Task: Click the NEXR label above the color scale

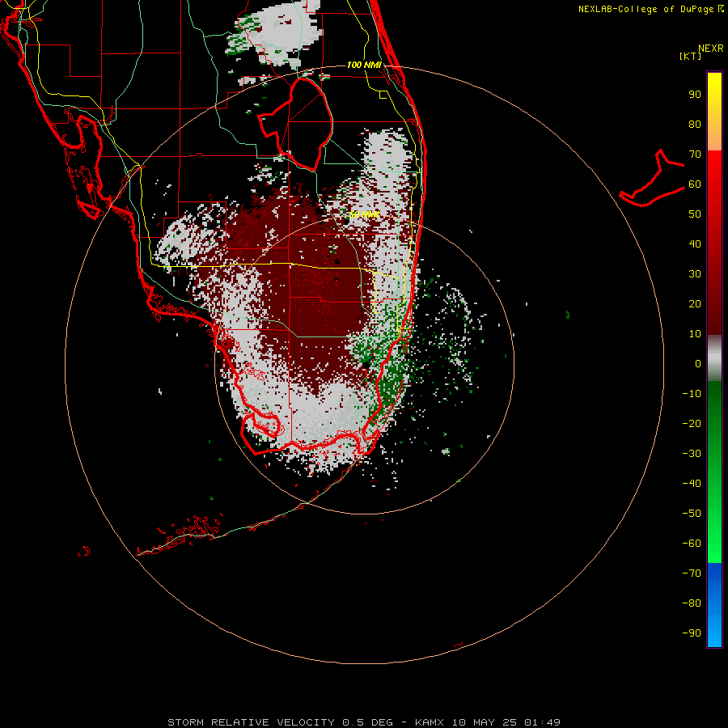Action: point(710,49)
